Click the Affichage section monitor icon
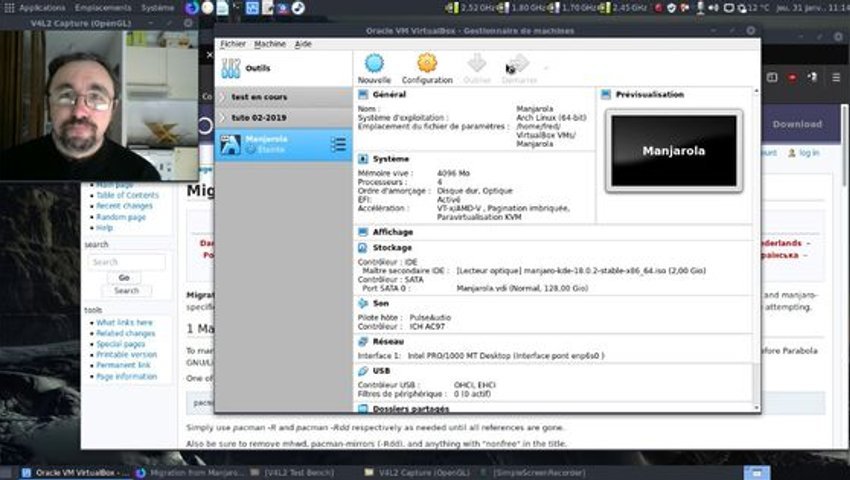 pyautogui.click(x=363, y=232)
